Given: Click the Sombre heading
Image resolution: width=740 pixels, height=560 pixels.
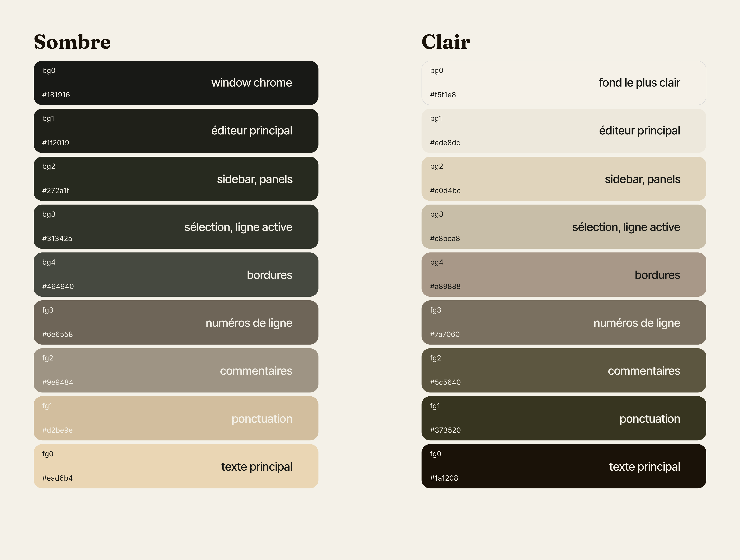Looking at the screenshot, I should tap(72, 42).
